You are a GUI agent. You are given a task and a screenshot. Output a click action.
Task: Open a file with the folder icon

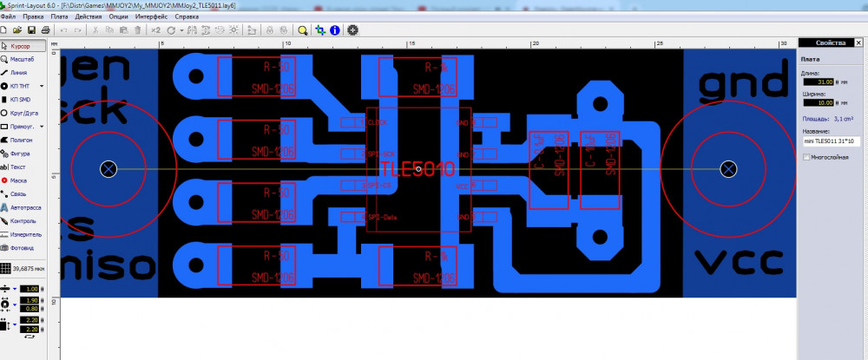point(17,30)
